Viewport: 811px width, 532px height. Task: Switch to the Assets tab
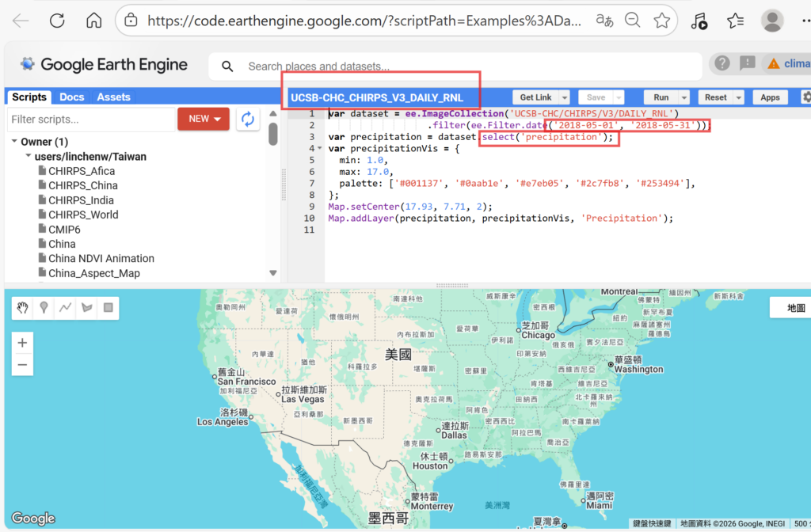click(113, 97)
